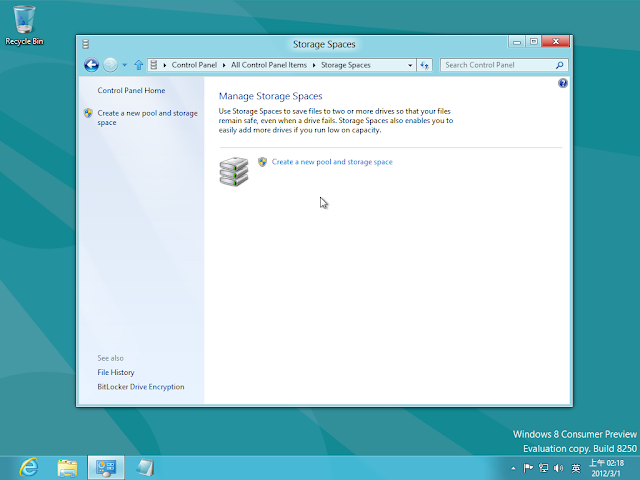
Task: Launch Internet Explorer from taskbar
Action: tap(29, 468)
